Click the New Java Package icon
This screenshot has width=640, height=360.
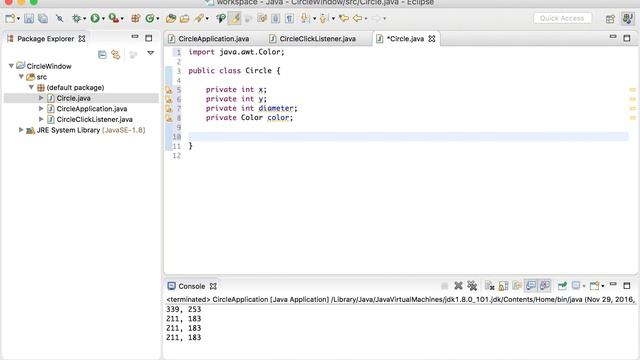(136, 18)
